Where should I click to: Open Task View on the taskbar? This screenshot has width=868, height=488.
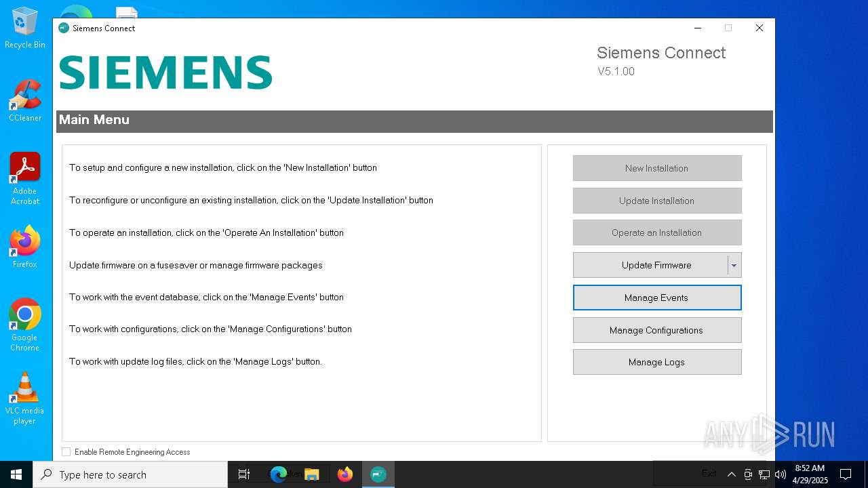click(244, 474)
